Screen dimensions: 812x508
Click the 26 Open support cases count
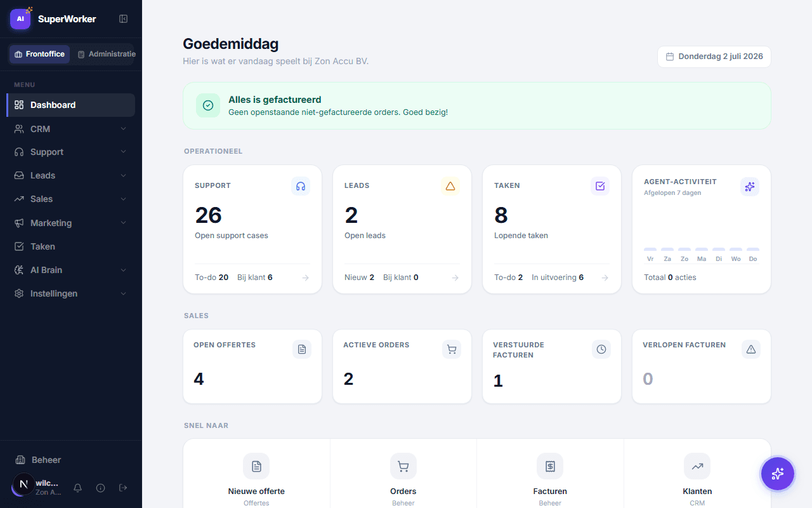(208, 215)
